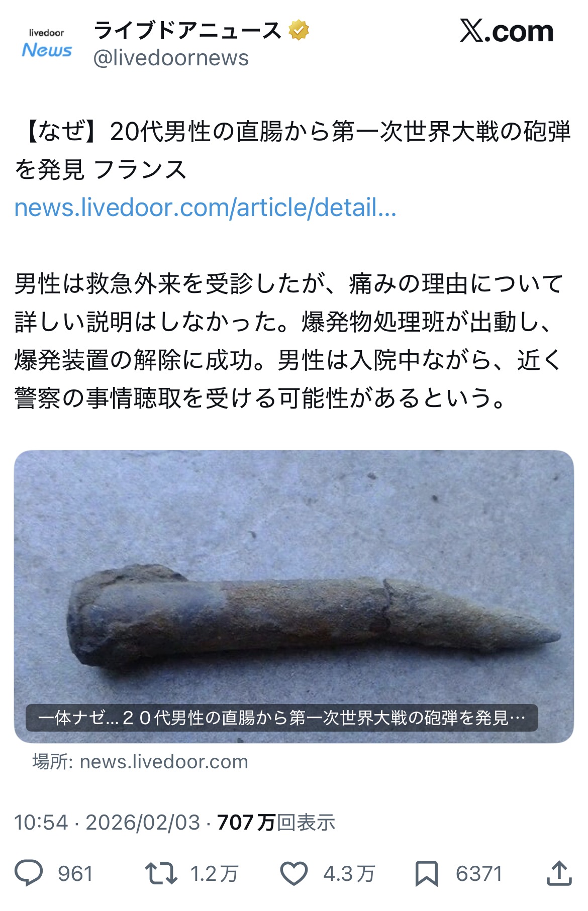The height and width of the screenshot is (911, 588).
Task: Click 場所: news.livedoor.com source label
Action: 140,762
